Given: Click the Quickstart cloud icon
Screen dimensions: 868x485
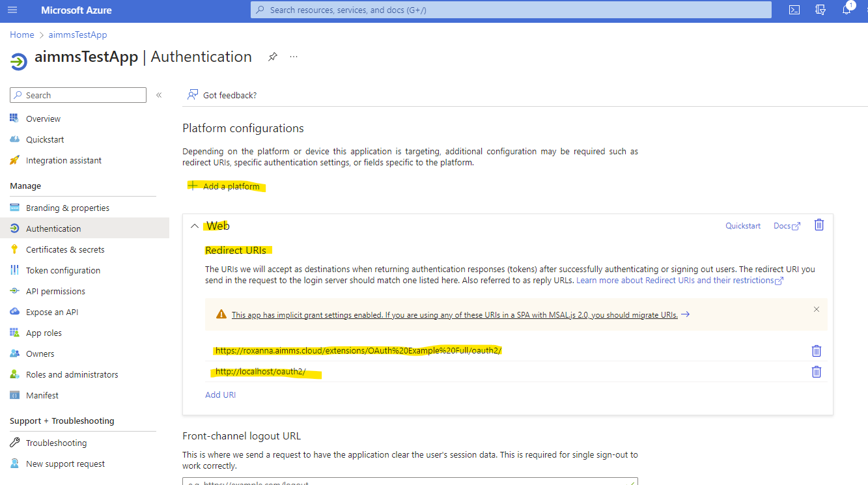Looking at the screenshot, I should (x=14, y=139).
